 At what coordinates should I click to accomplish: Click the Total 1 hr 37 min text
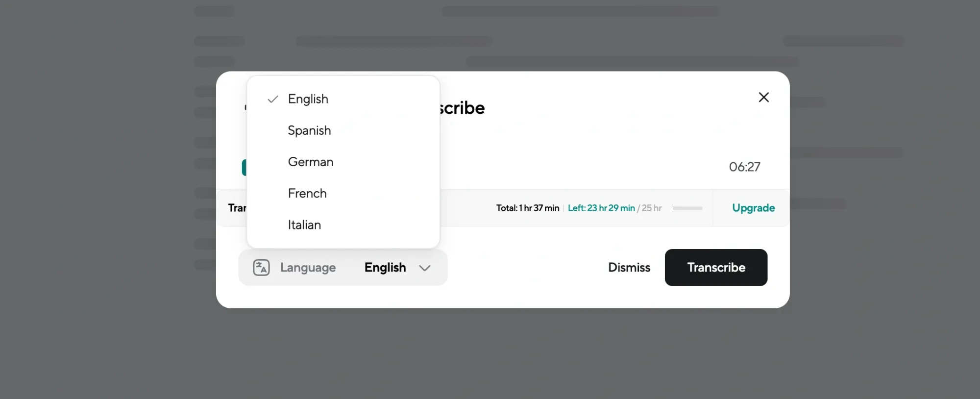click(x=527, y=208)
